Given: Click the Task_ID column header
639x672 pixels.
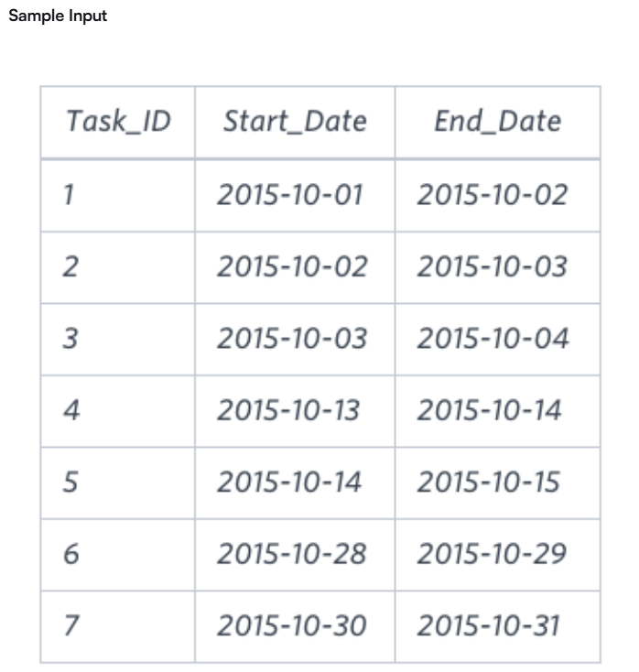Looking at the screenshot, I should 119,121.
